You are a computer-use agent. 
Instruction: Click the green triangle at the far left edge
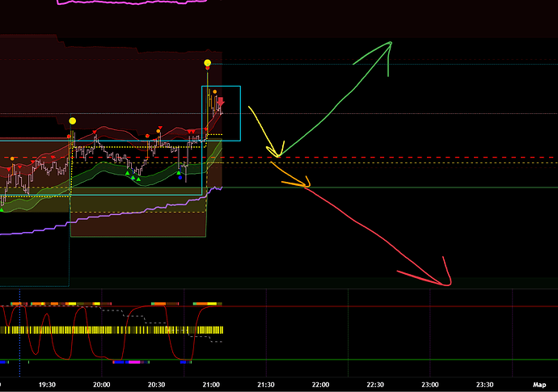(x=2, y=209)
